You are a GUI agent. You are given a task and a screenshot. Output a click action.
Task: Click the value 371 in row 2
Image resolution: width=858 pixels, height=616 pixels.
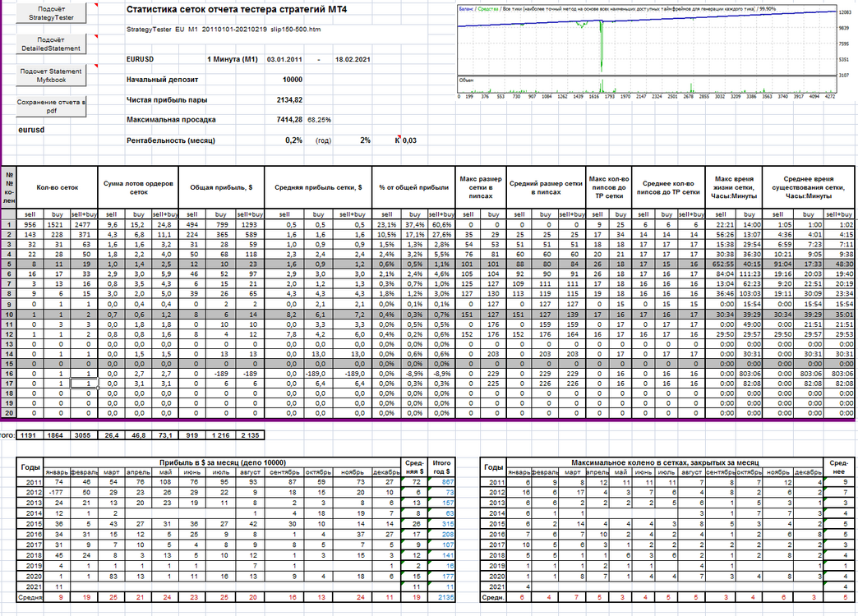[x=85, y=234]
